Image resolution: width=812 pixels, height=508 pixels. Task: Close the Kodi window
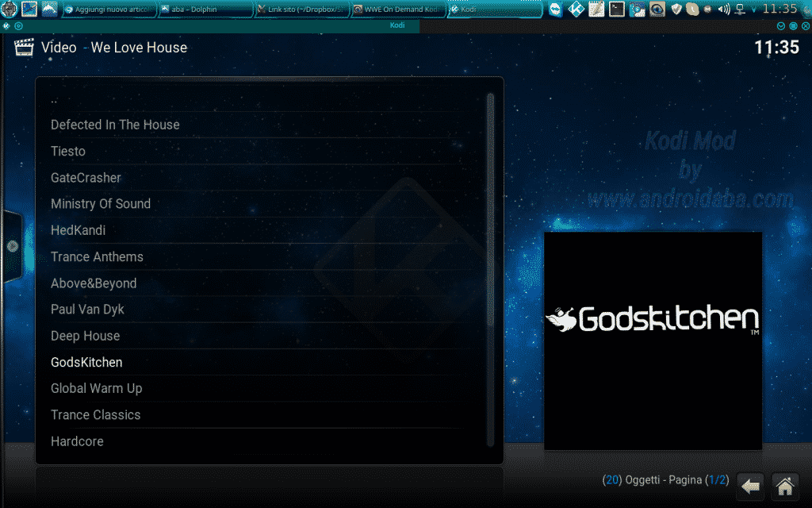tap(806, 26)
